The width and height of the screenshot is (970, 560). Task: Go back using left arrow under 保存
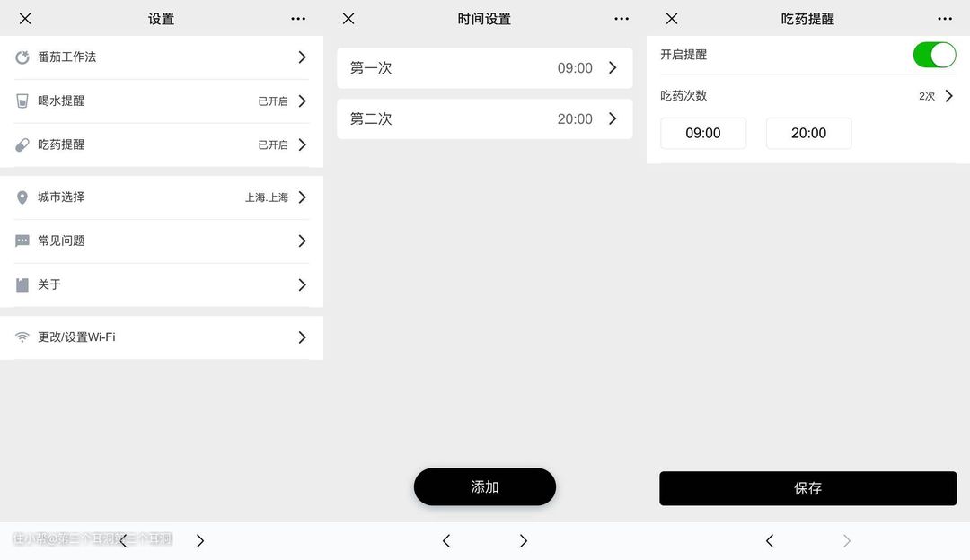point(770,540)
